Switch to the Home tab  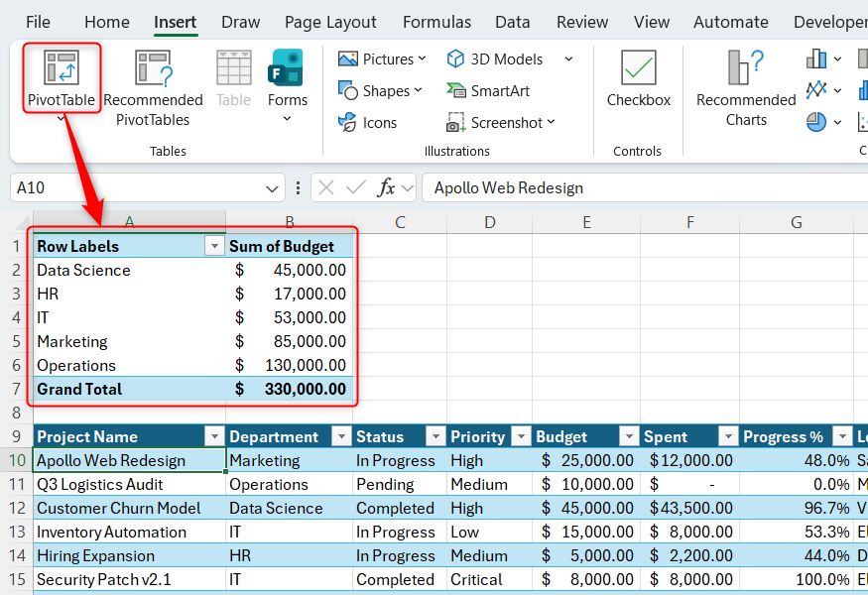107,22
